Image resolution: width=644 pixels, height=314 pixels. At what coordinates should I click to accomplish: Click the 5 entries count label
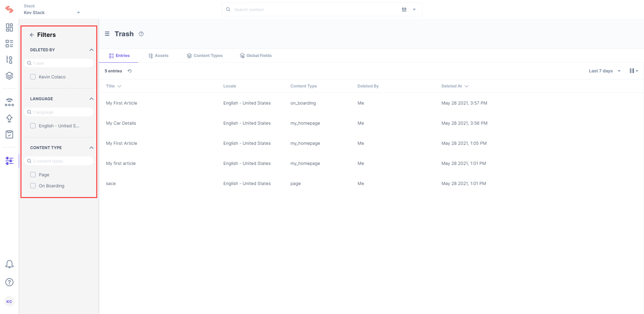113,71
